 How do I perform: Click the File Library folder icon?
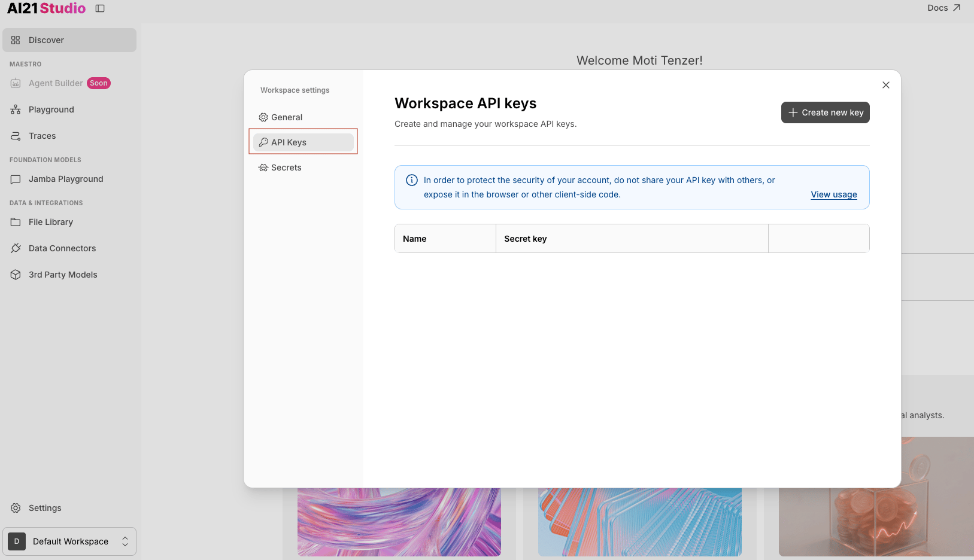click(16, 222)
